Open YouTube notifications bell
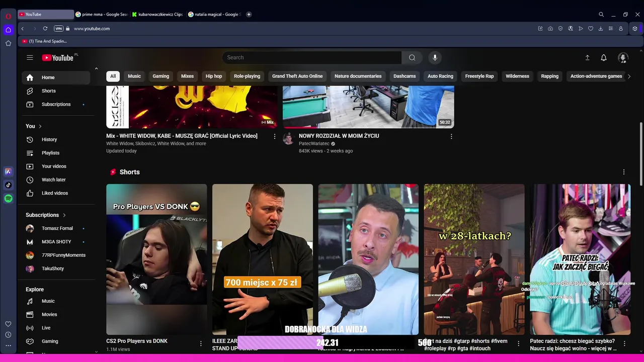644x362 pixels. [604, 57]
